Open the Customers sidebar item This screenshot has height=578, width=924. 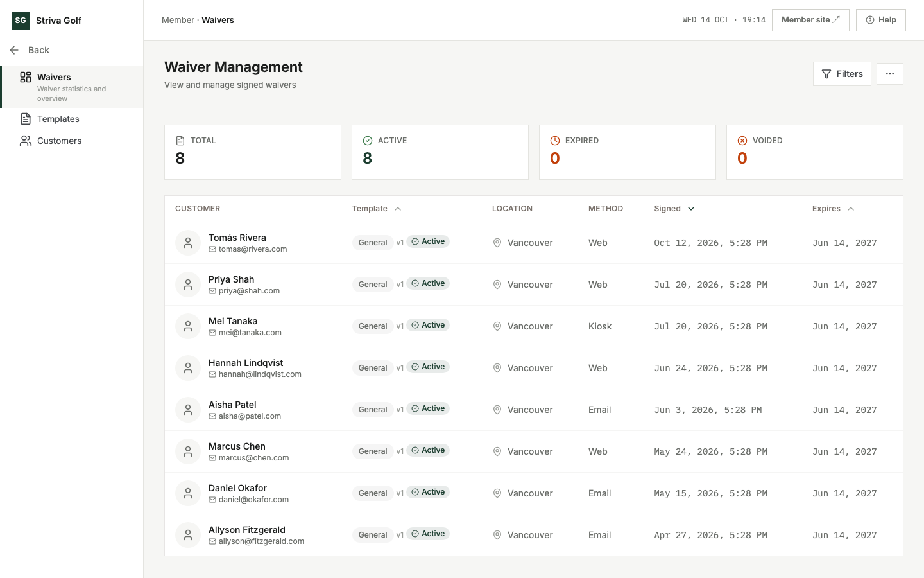click(72, 141)
